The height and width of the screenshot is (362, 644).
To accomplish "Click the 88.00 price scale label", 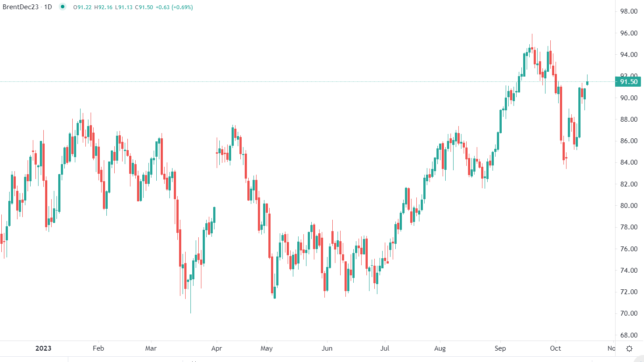I will [x=629, y=119].
